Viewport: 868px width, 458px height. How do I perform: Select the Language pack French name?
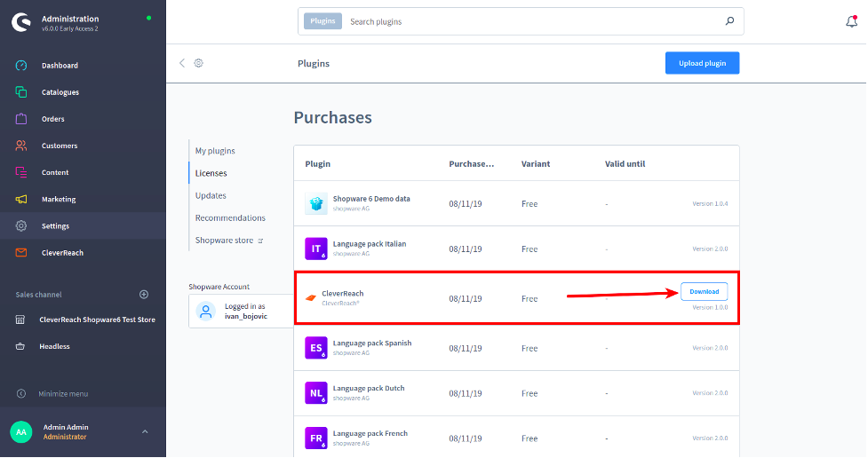point(370,434)
